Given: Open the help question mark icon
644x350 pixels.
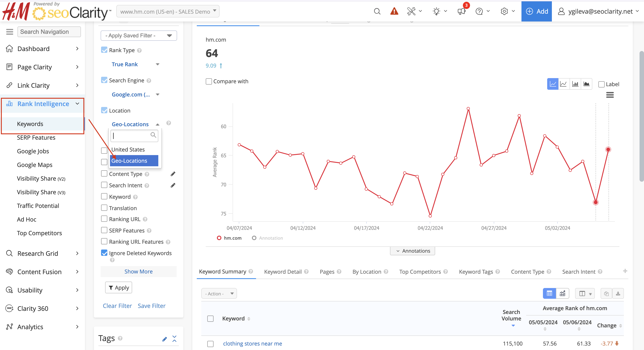Looking at the screenshot, I should tap(479, 11).
